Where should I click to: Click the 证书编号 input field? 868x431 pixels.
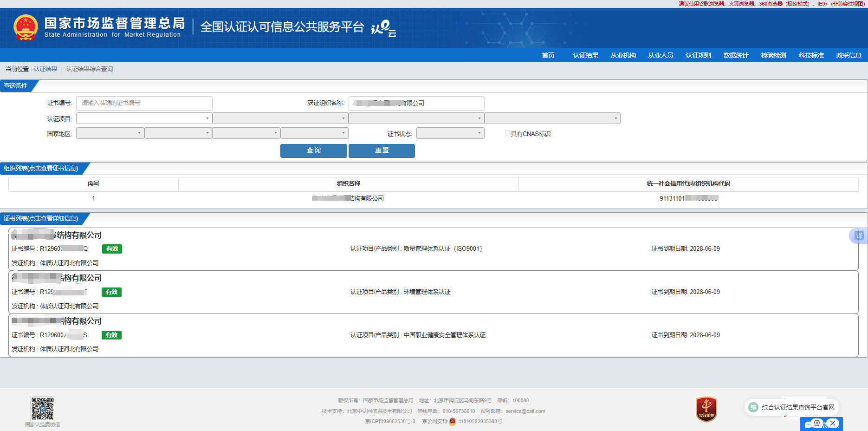144,103
